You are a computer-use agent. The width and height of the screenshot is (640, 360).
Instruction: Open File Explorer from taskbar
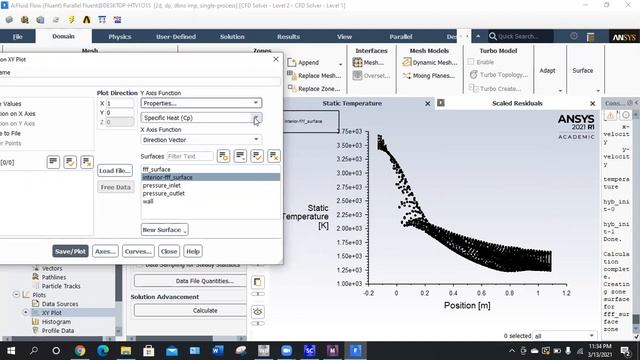coord(126,351)
